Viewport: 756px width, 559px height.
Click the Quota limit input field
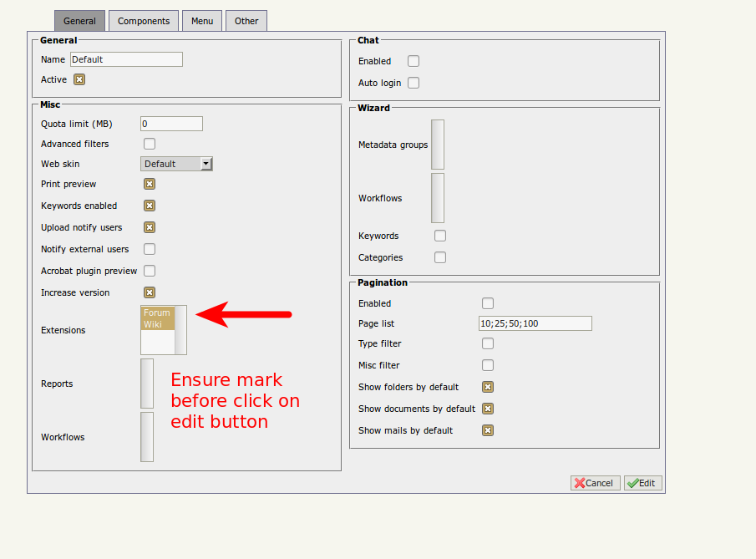point(171,124)
